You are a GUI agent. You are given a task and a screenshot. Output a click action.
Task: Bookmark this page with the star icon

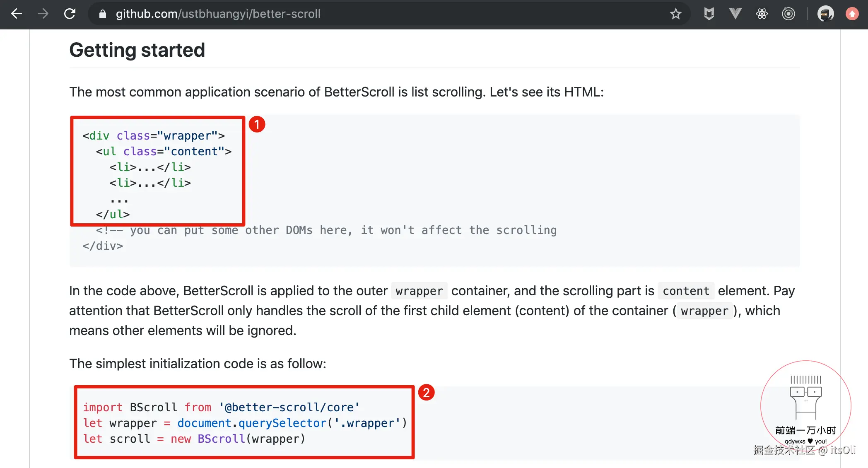(675, 14)
